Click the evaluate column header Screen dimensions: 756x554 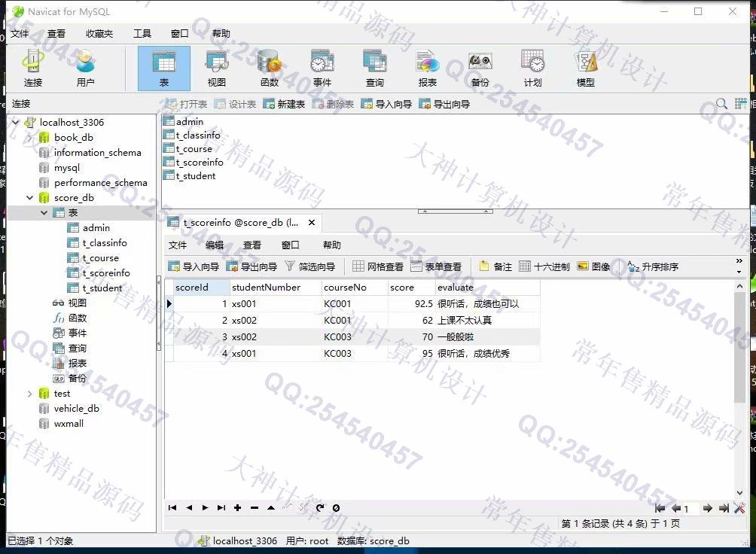pos(487,288)
